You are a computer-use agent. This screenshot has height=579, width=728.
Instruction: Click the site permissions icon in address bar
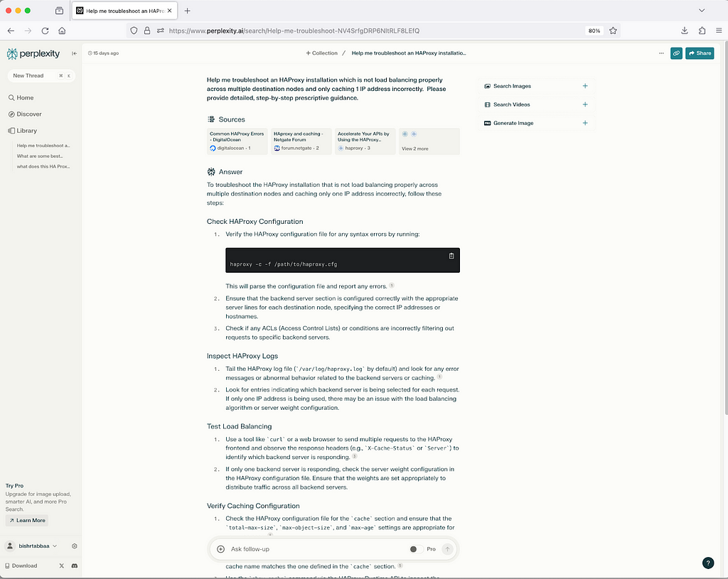click(x=160, y=31)
